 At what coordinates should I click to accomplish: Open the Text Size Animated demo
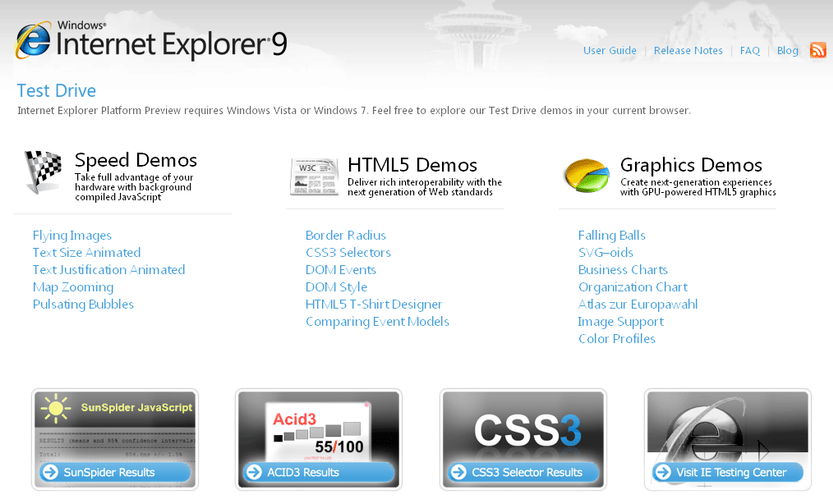[86, 252]
